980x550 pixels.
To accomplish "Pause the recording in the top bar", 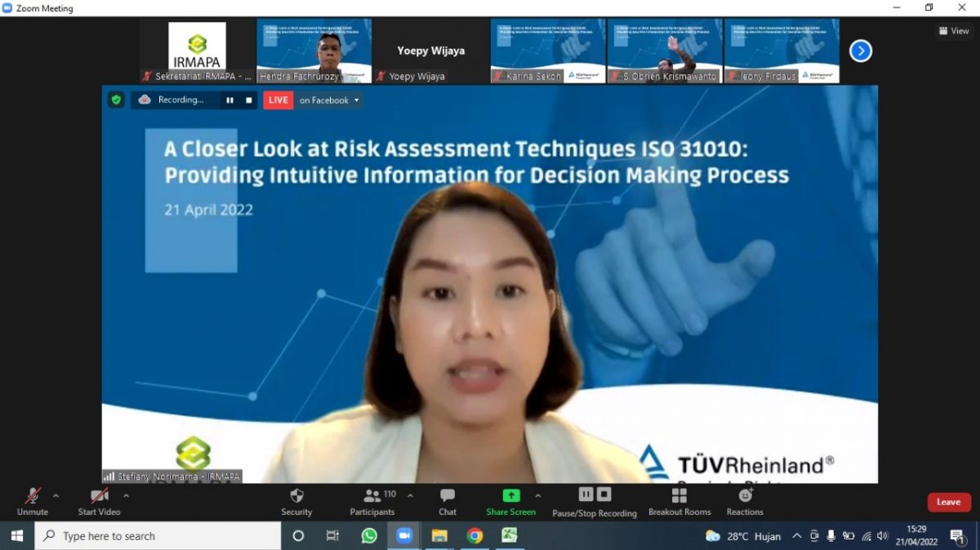I will click(x=229, y=100).
